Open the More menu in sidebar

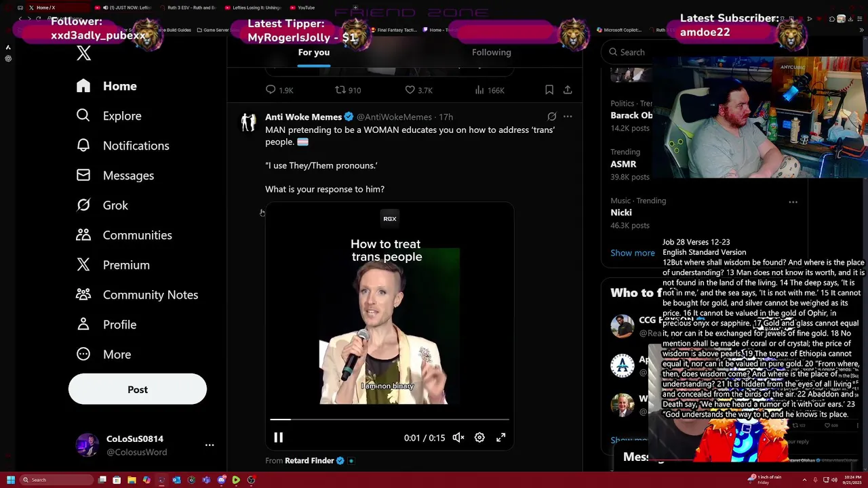104,354
